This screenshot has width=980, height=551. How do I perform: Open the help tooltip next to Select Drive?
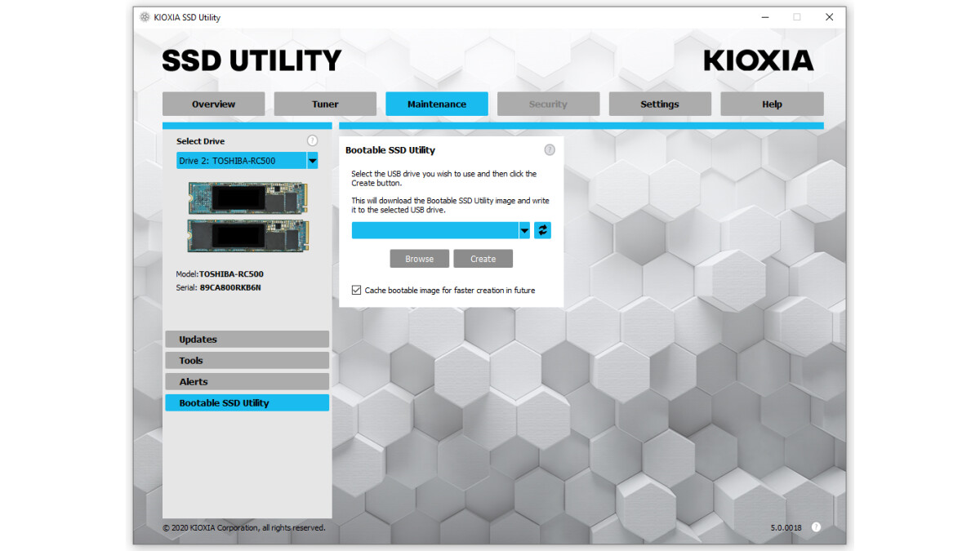(312, 140)
